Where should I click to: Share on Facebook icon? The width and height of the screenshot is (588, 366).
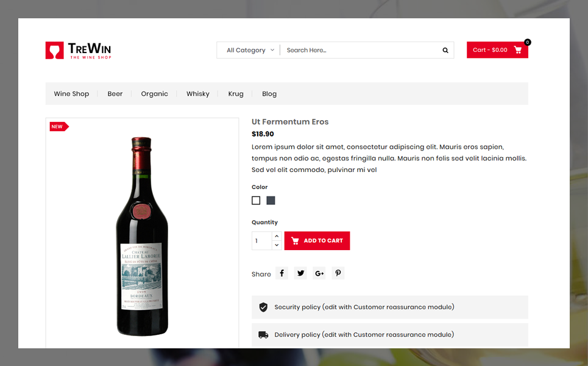[x=282, y=273]
